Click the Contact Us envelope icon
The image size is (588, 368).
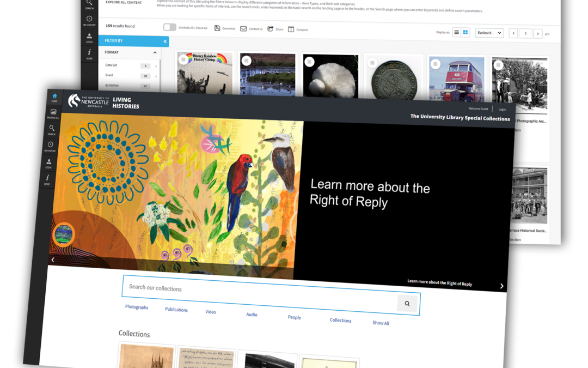[243, 28]
